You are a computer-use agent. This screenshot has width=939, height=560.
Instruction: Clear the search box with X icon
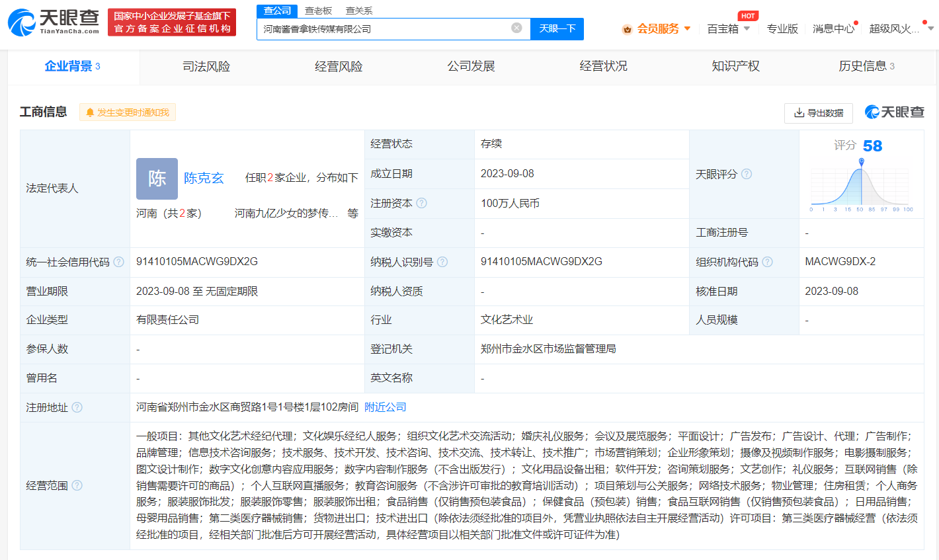click(516, 28)
